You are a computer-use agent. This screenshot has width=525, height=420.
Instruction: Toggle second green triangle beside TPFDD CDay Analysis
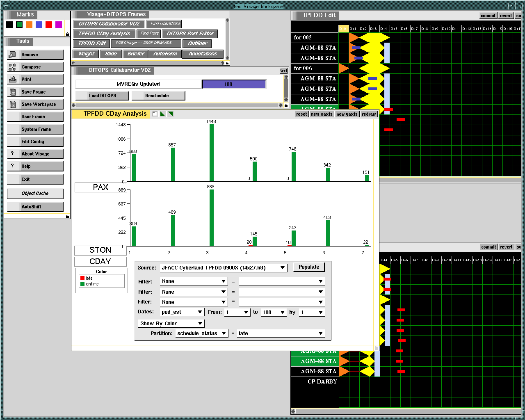[170, 114]
